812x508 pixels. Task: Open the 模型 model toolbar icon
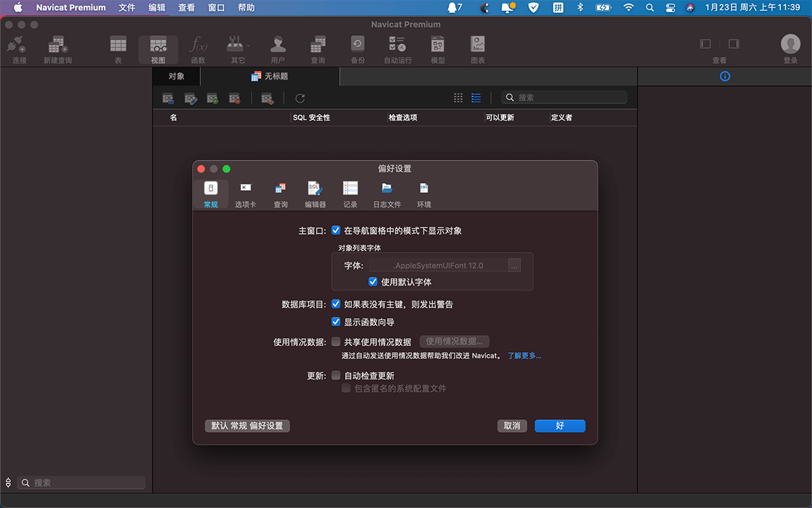coord(438,45)
